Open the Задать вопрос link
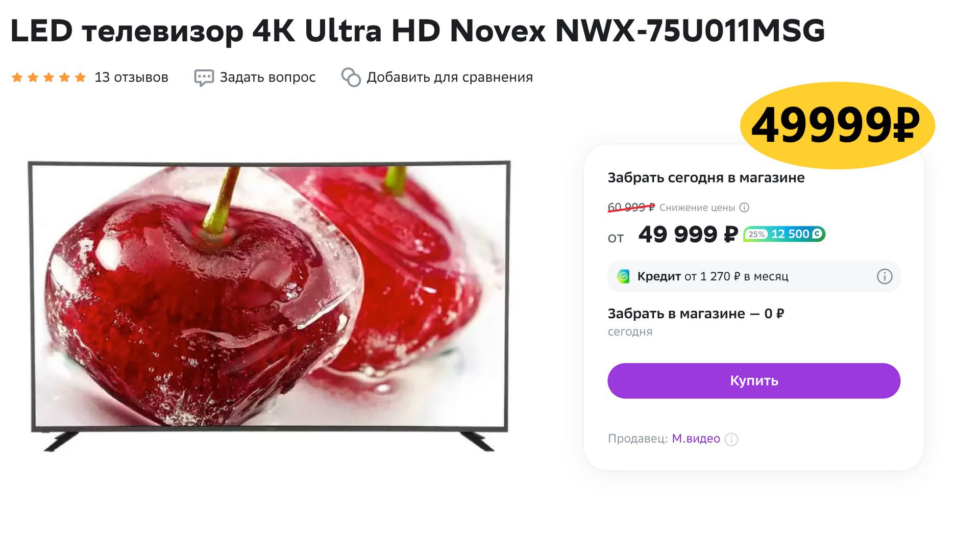Viewport: 980px width, 538px height. coord(267,78)
